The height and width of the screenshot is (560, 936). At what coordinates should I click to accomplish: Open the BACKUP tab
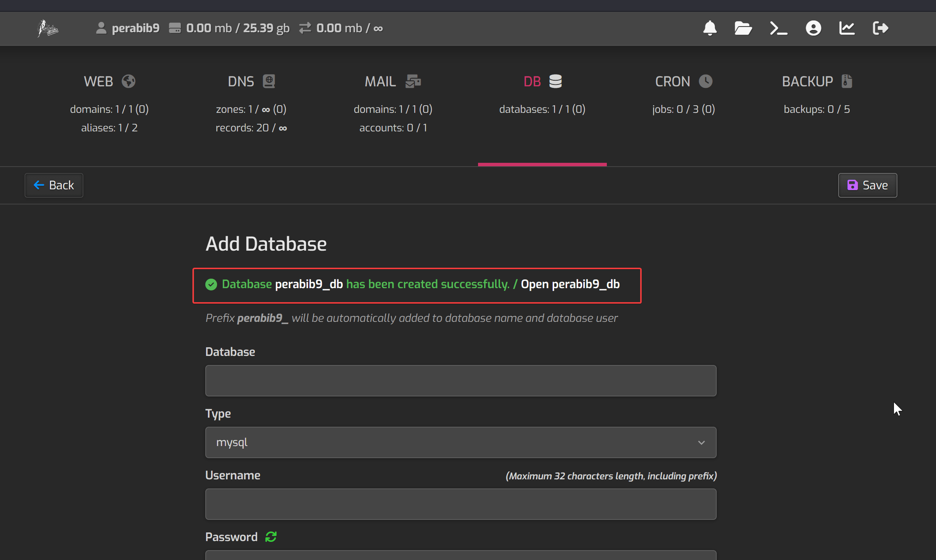(817, 81)
